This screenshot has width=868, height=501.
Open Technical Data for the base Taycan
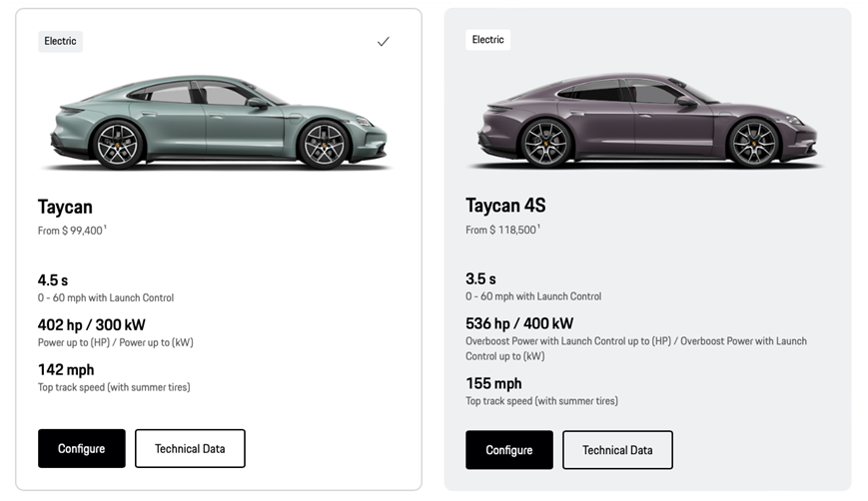tap(190, 449)
